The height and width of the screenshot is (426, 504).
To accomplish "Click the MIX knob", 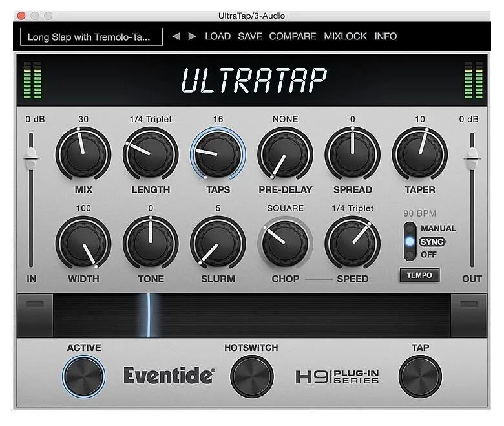I will 83,154.
